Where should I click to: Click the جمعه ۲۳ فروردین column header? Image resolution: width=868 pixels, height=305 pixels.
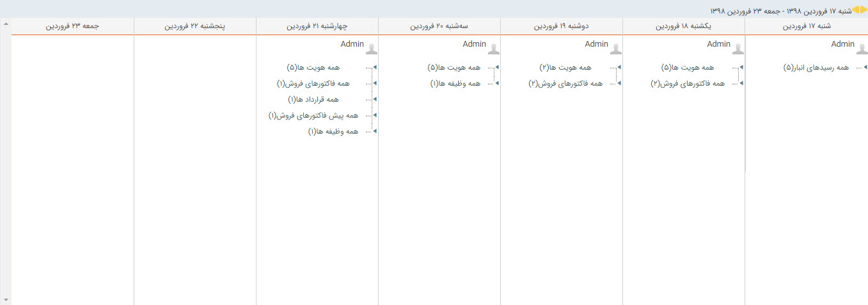click(73, 26)
